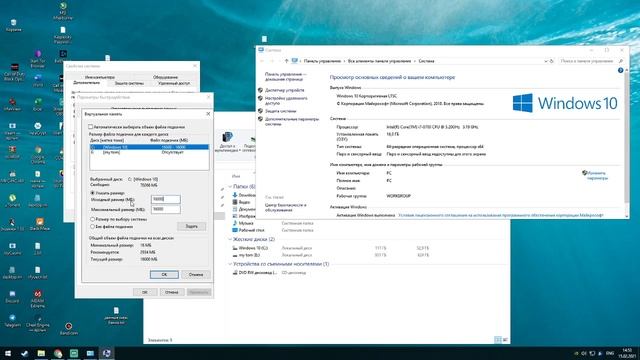Image resolution: width=640 pixels, height=360 pixels.
Task: Launch Start Tor Browser shortcut
Action: (x=38, y=59)
